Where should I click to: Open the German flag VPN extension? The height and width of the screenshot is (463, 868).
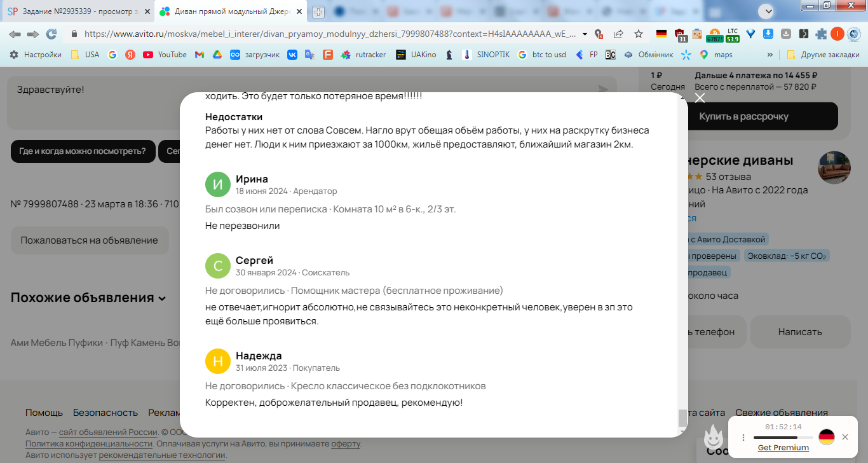point(661,34)
